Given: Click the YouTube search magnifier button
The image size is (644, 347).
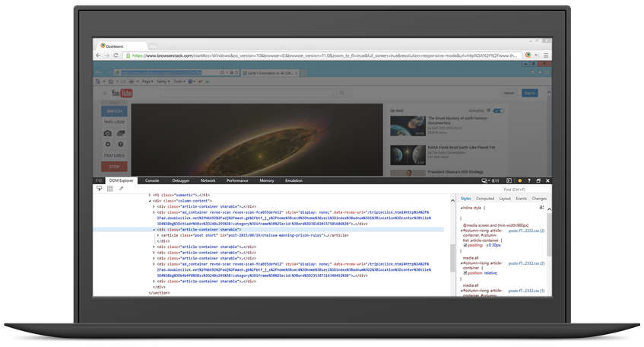Looking at the screenshot, I should pyautogui.click(x=341, y=94).
